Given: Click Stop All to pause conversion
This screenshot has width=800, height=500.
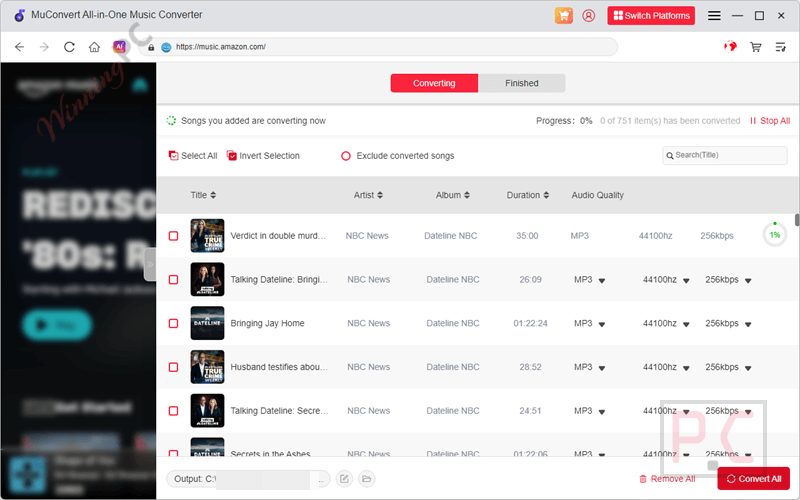Looking at the screenshot, I should (x=770, y=121).
